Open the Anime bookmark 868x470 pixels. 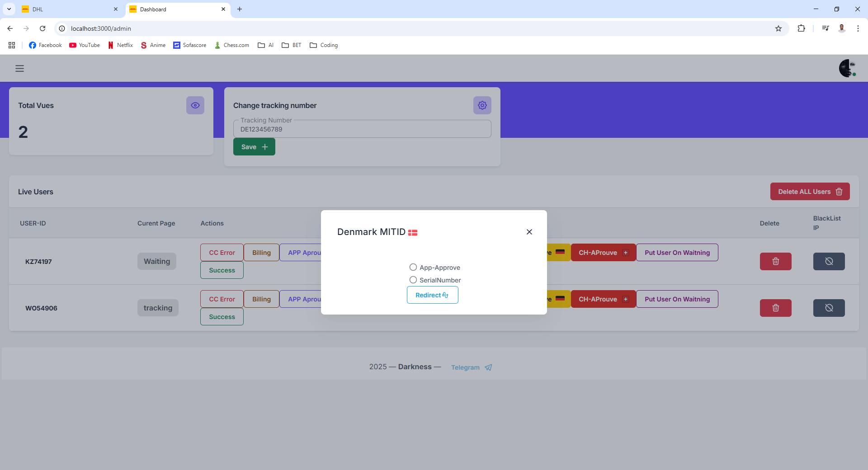pos(153,45)
